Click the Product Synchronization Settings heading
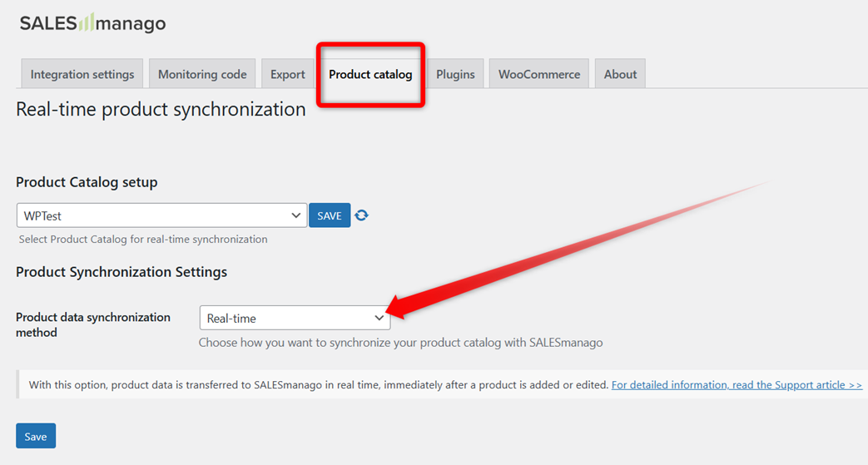 click(x=122, y=272)
